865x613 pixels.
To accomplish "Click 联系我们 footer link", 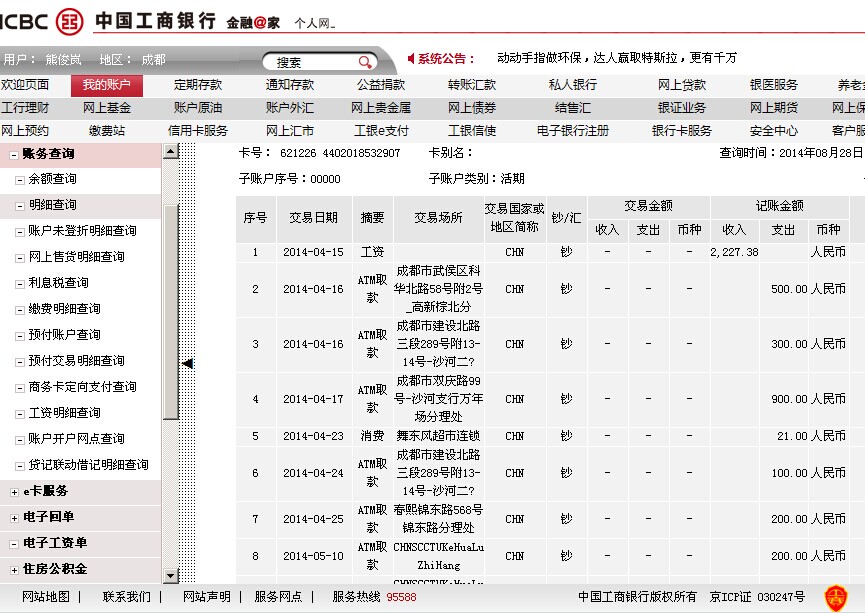I will tap(126, 596).
